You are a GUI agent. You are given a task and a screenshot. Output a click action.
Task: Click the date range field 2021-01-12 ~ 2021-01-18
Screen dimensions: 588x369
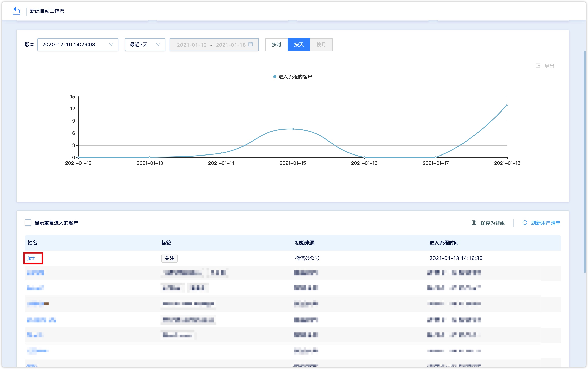214,44
